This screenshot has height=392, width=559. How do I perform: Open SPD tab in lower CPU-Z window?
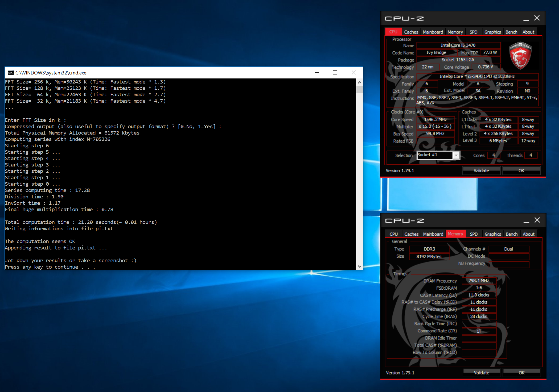click(x=474, y=234)
